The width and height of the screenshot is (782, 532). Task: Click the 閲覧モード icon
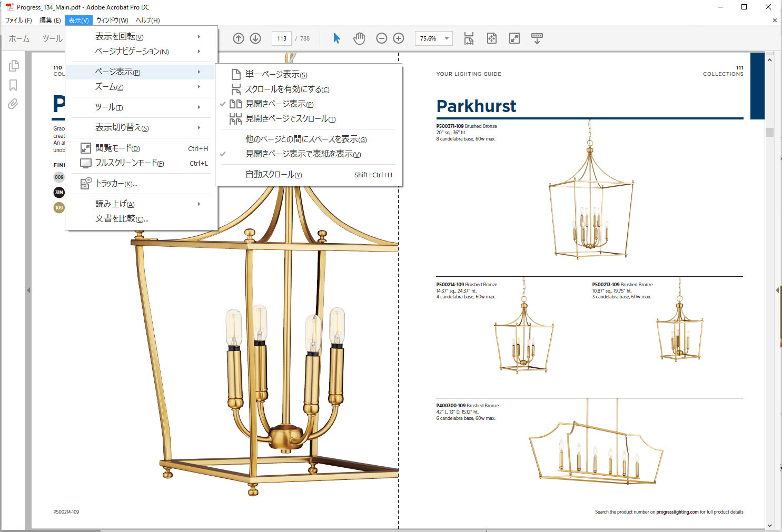coord(85,148)
